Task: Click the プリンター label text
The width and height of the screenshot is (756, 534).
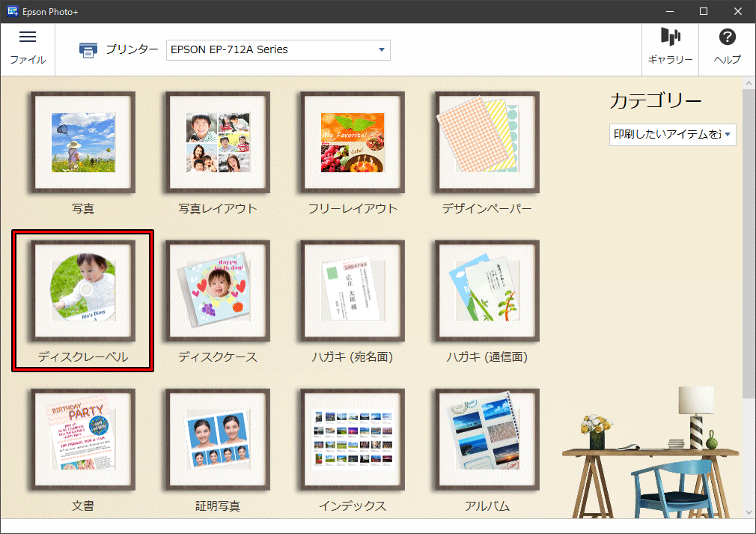Action: pyautogui.click(x=132, y=49)
